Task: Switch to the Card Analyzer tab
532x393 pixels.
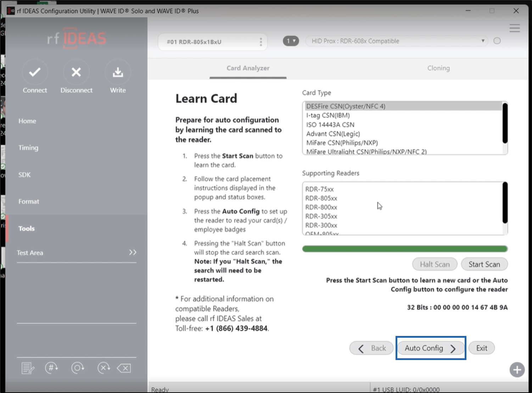Action: pyautogui.click(x=248, y=68)
